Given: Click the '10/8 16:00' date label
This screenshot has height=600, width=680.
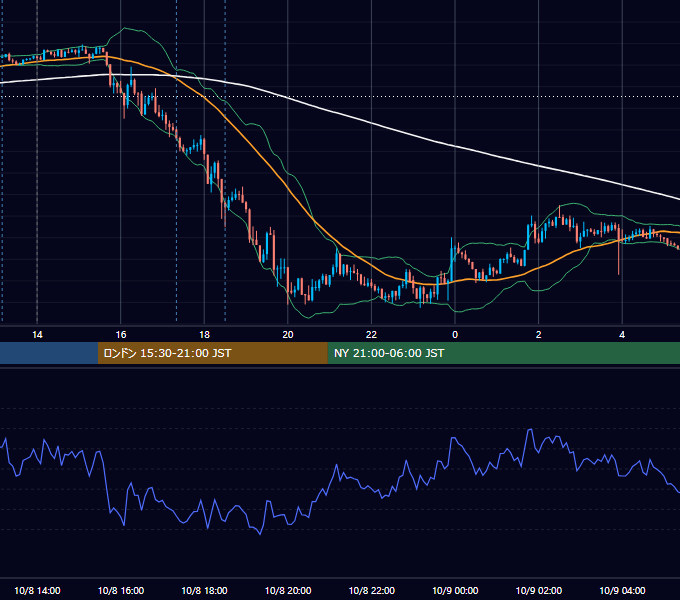Looking at the screenshot, I should coord(121,590).
